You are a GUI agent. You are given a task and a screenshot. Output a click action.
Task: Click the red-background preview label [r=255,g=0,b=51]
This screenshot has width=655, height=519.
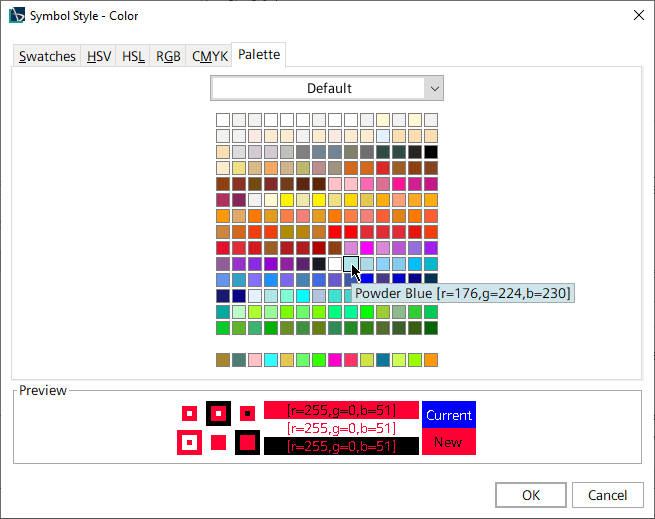(341, 410)
